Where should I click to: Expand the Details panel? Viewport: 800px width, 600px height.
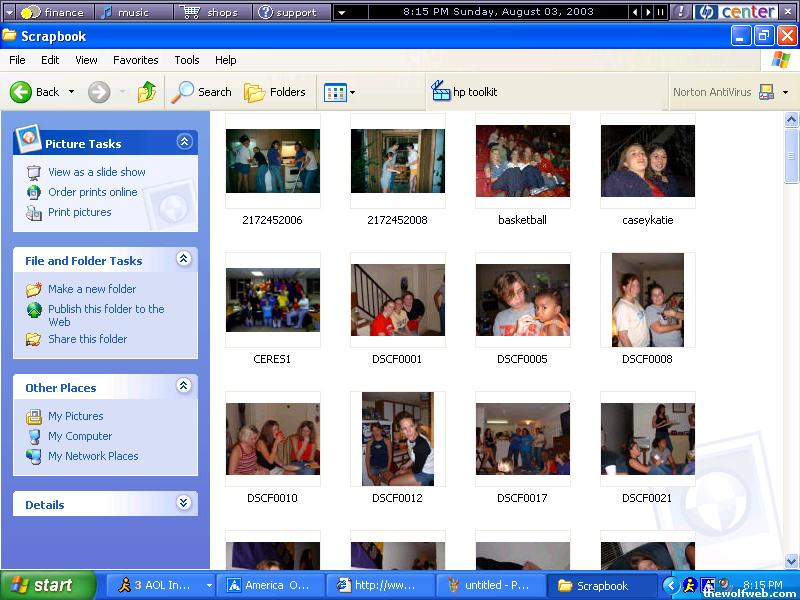coord(184,503)
